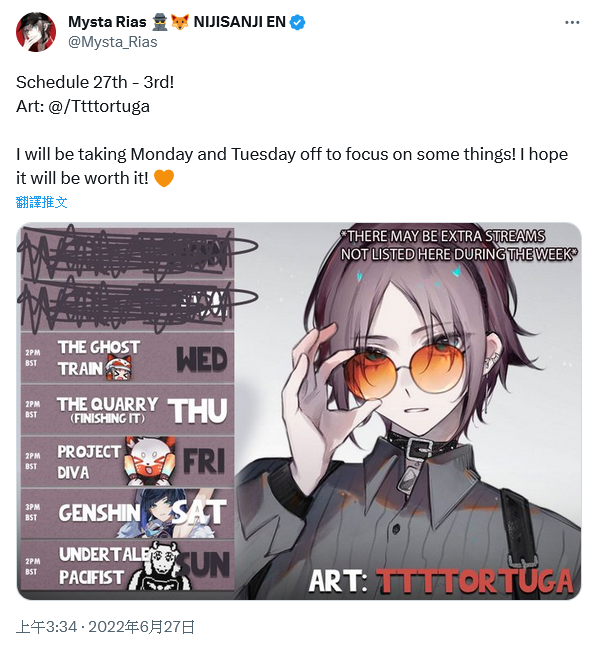Click the detective emoji in display name
The height and width of the screenshot is (653, 598).
[x=159, y=22]
